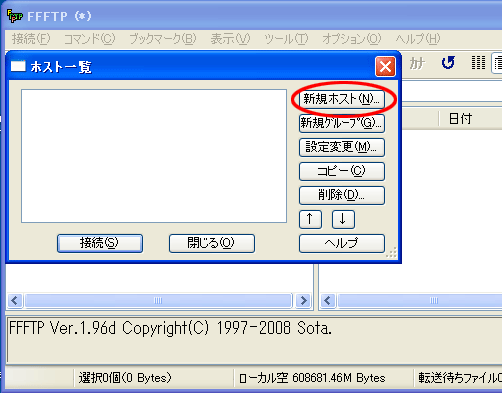Open 設定変更(M) settings change
The image size is (502, 393).
pos(342,147)
